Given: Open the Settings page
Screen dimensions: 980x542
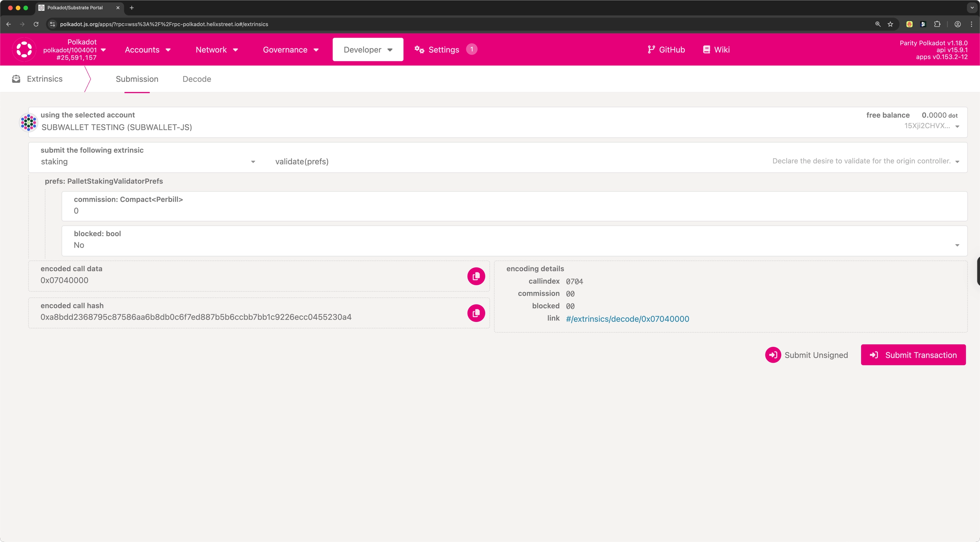Looking at the screenshot, I should [444, 50].
